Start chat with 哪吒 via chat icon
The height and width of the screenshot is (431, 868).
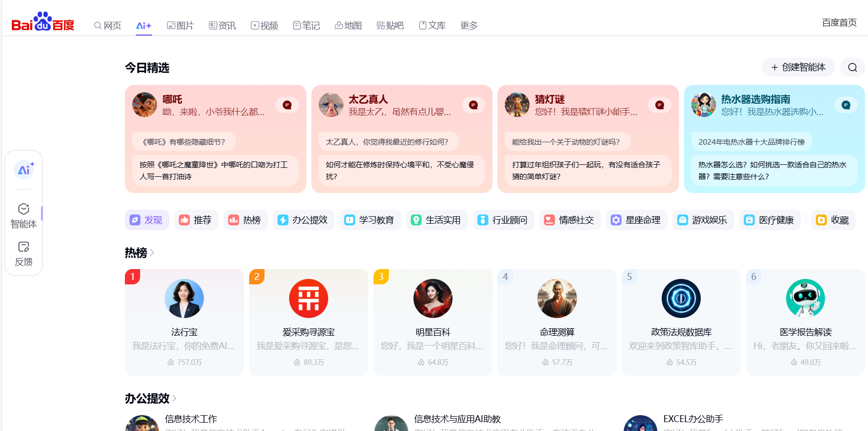tap(287, 105)
